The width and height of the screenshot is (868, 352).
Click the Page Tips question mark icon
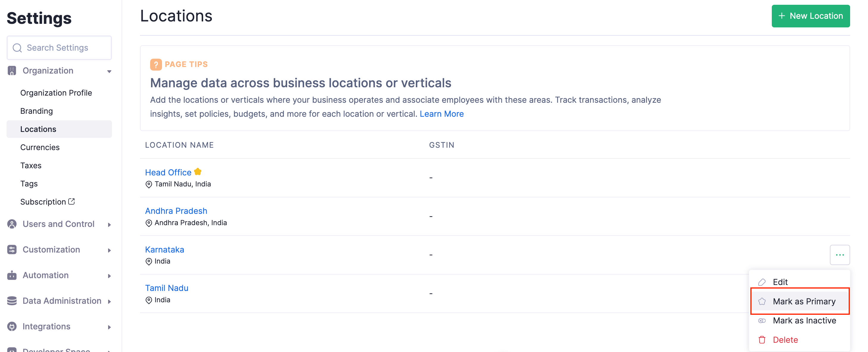pyautogui.click(x=156, y=64)
